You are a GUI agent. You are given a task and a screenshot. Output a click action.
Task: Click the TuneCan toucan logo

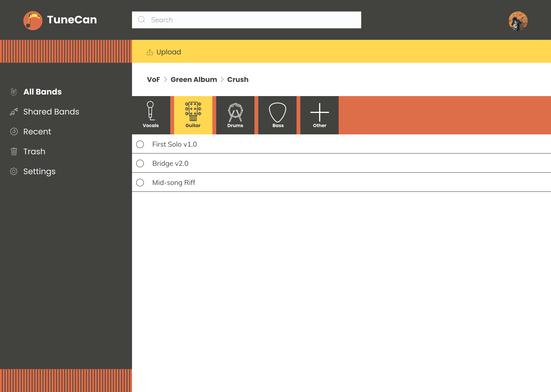coord(33,20)
